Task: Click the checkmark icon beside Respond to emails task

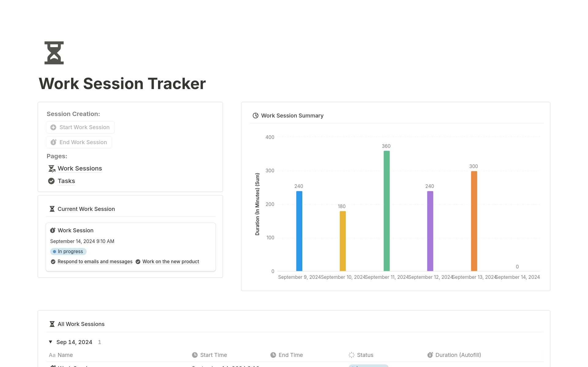Action: (53, 261)
